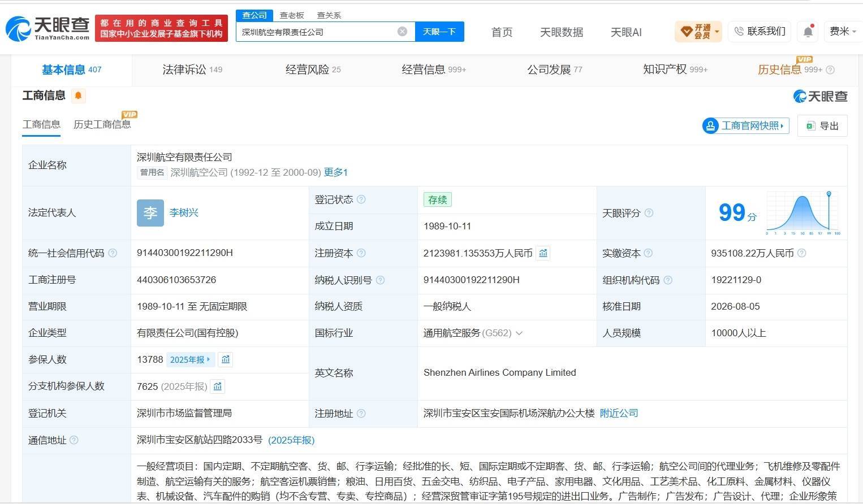
Task: Switch to the 历史工商信息 sub-tab
Action: pos(102,124)
